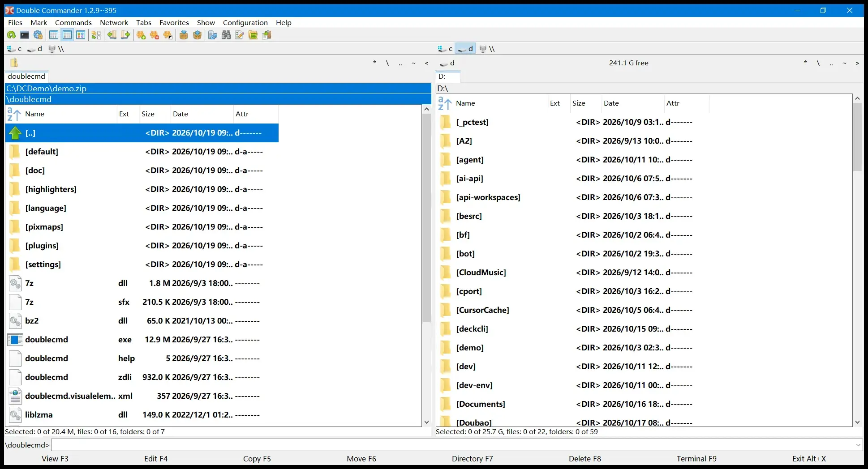Click the checklist-with-pencil toolbar icon
Screen dimensions: 868x469
240,35
